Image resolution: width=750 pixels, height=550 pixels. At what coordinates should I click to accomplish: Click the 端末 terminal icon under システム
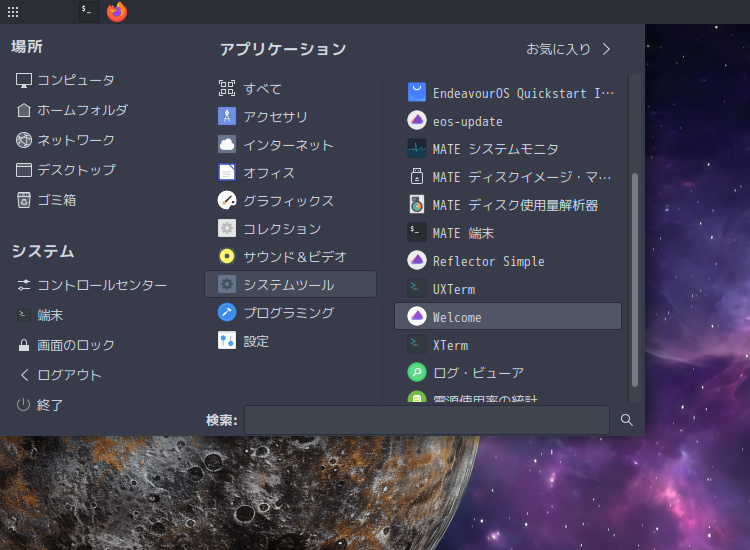[24, 315]
